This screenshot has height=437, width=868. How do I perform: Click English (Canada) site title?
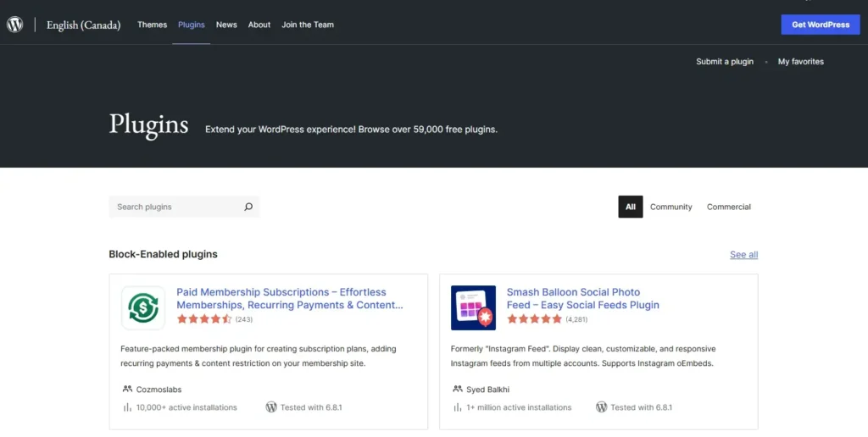(84, 25)
